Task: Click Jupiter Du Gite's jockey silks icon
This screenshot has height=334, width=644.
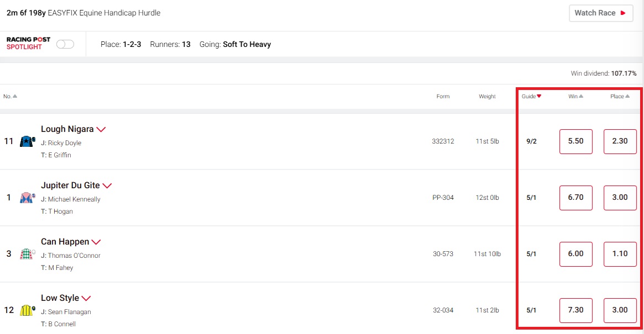Action: point(27,198)
